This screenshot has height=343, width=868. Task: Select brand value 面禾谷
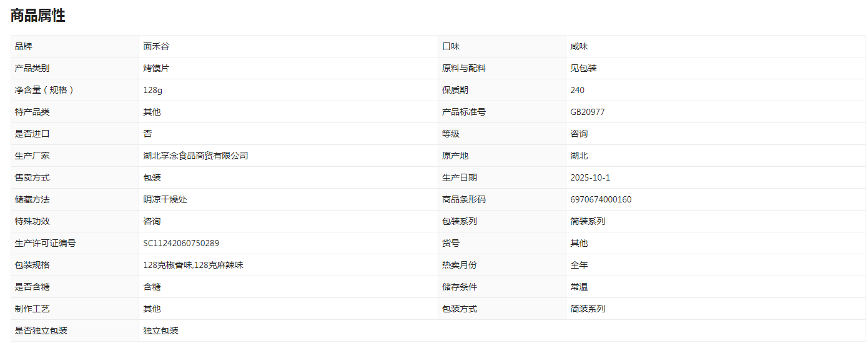tap(156, 46)
